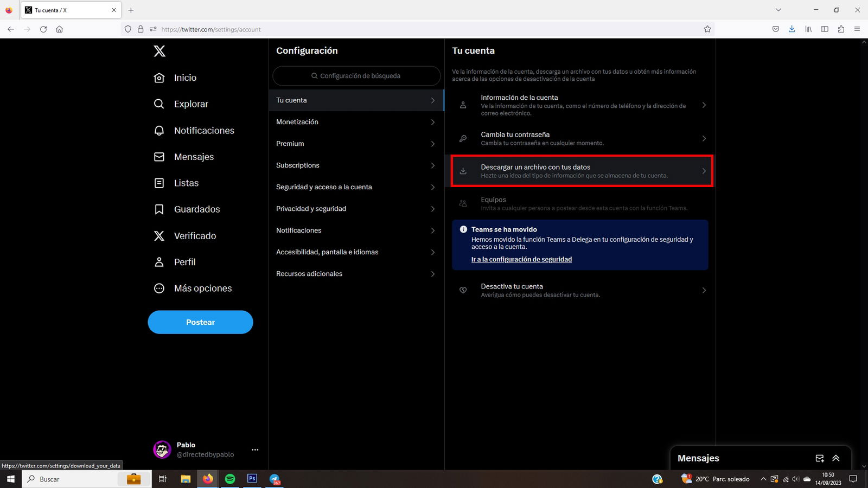Screen dimensions: 868x488
Task: Click download icon beside Descargar un archivo
Action: (x=463, y=171)
